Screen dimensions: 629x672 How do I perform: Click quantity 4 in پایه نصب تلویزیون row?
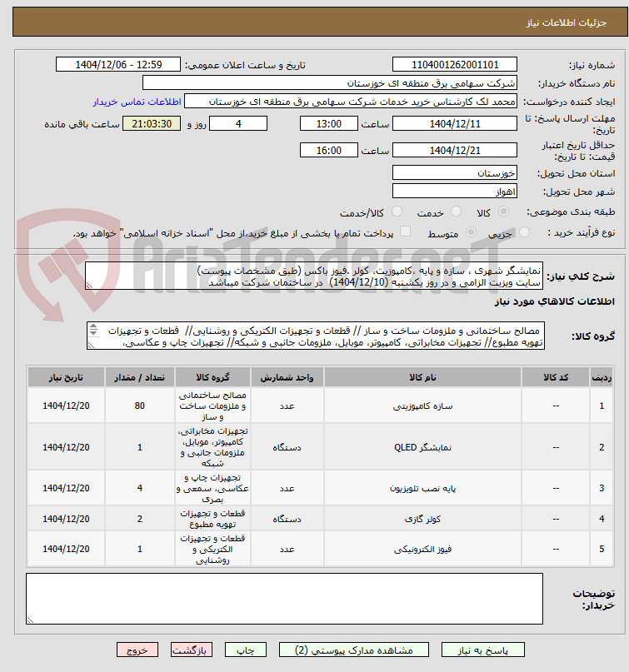pos(140,488)
